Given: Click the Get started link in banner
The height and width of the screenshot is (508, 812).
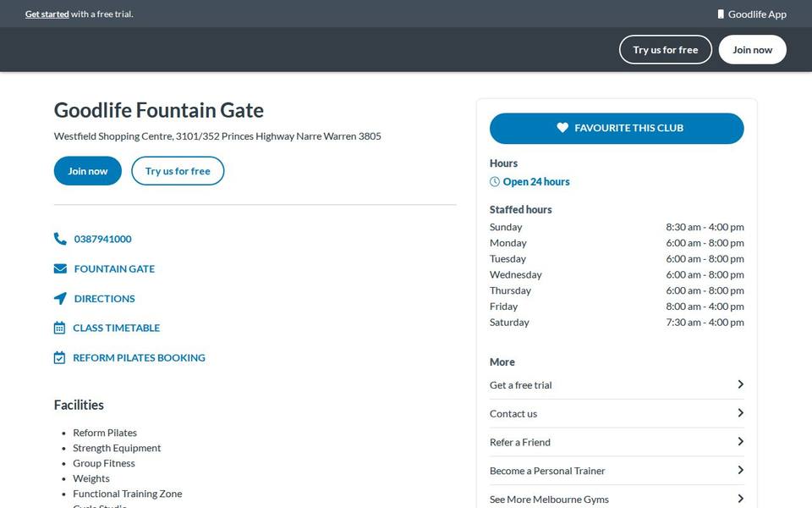Looking at the screenshot, I should pyautogui.click(x=47, y=14).
